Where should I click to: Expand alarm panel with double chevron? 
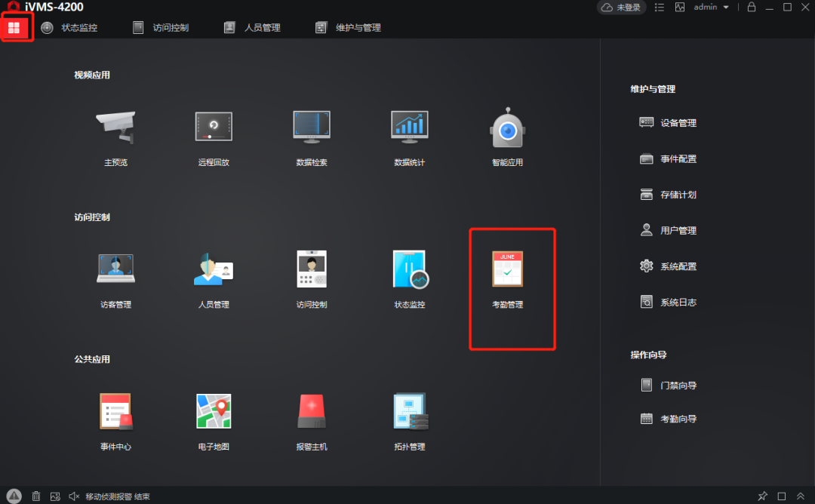tap(801, 496)
